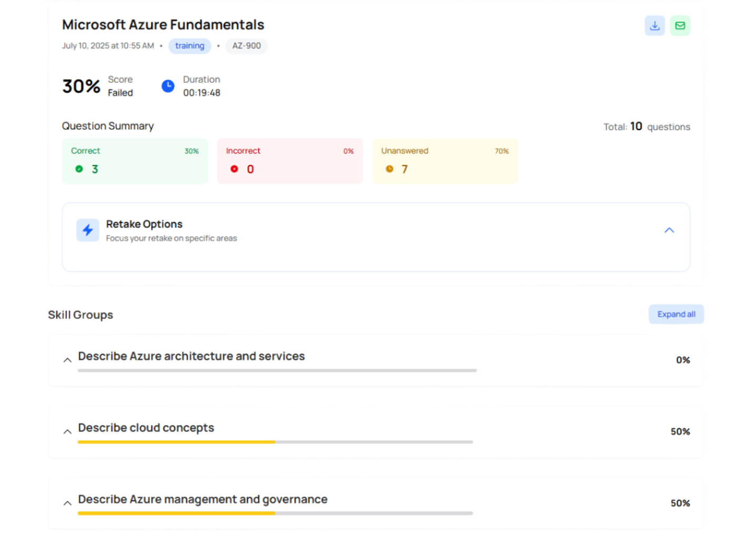756x544 pixels.
Task: Click the Describe cloud concepts progress bar
Action: click(x=275, y=442)
